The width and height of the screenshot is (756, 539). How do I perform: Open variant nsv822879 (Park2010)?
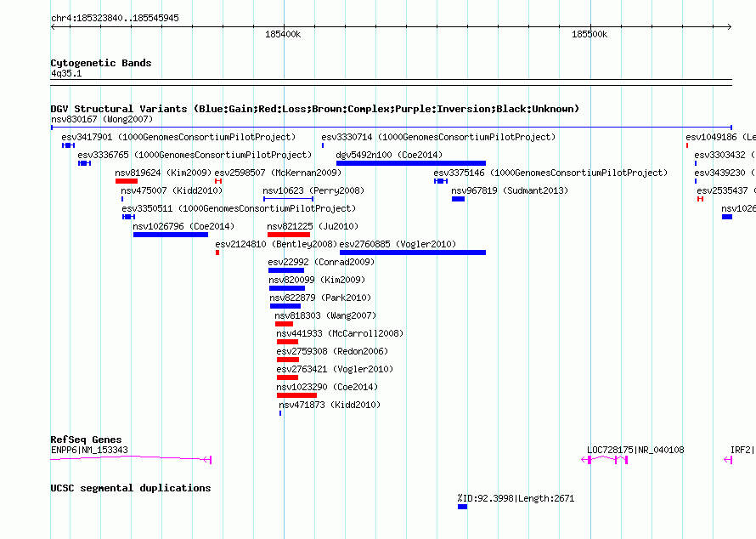(320, 298)
